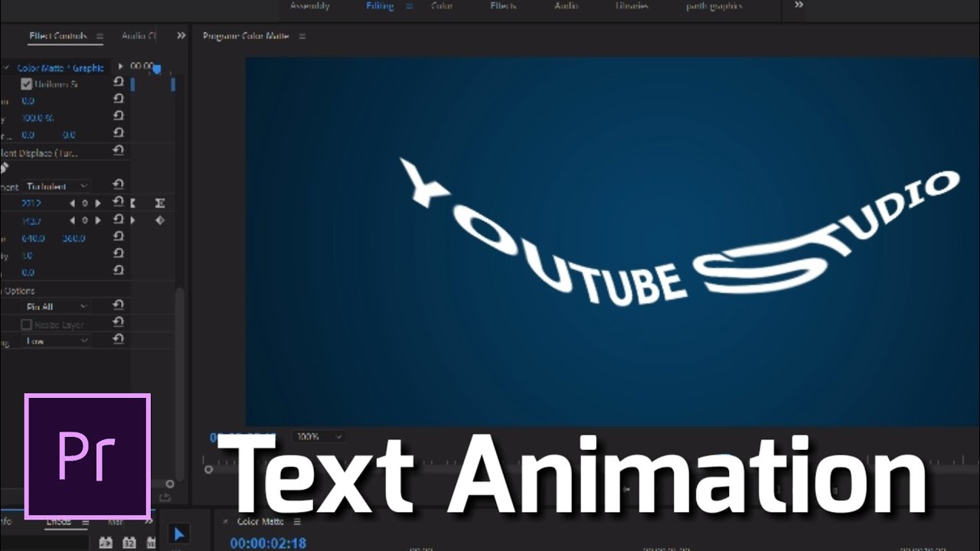980x551 pixels.
Task: Go to next keyframe on 201.2 row
Action: click(97, 204)
